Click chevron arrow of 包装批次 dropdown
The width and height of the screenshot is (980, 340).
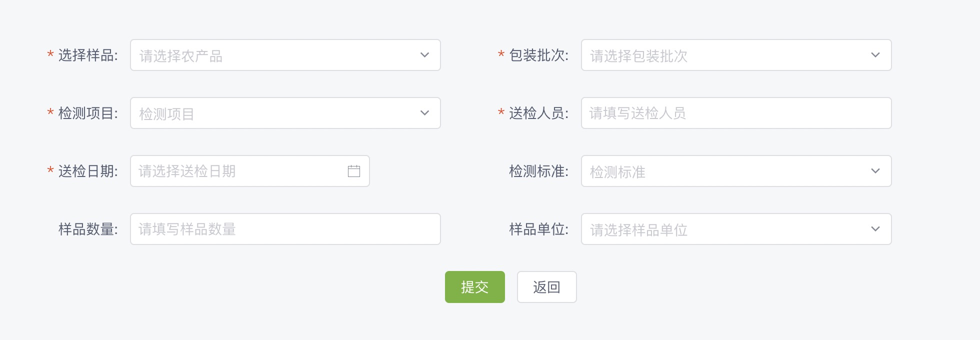pos(875,55)
